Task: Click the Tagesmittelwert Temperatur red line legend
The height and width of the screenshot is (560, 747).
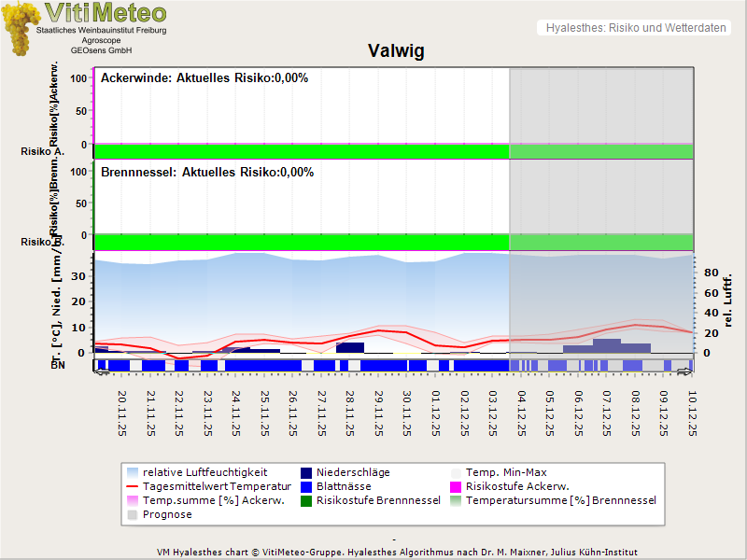Action: point(133,487)
